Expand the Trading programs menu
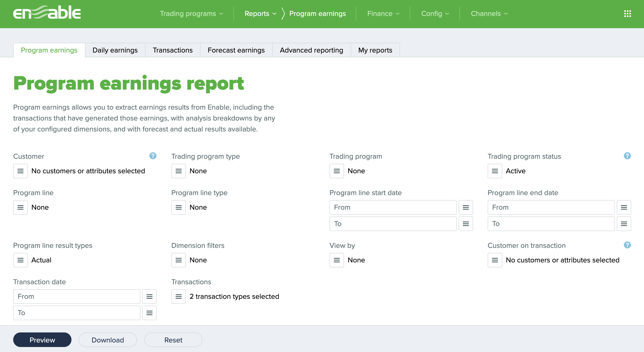The height and width of the screenshot is (352, 644). click(x=192, y=14)
